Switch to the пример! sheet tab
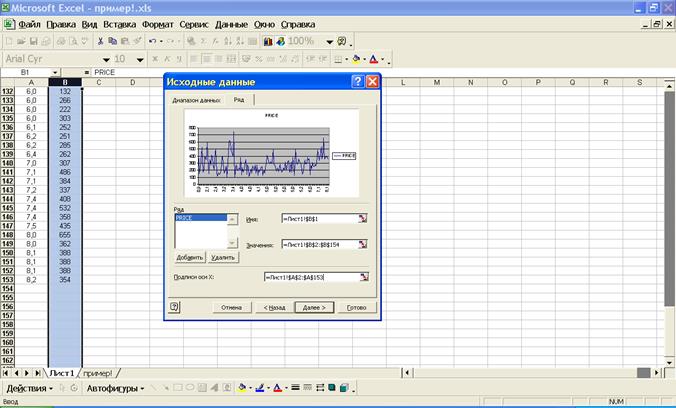This screenshot has width=676, height=408. tap(97, 373)
